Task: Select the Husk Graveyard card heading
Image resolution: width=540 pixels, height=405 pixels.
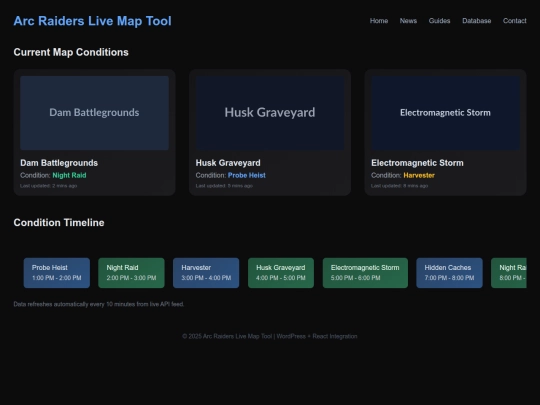Action: point(228,163)
